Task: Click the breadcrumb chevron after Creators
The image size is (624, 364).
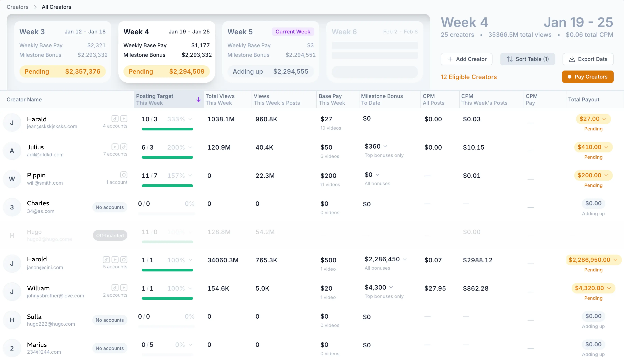Action: click(x=35, y=7)
